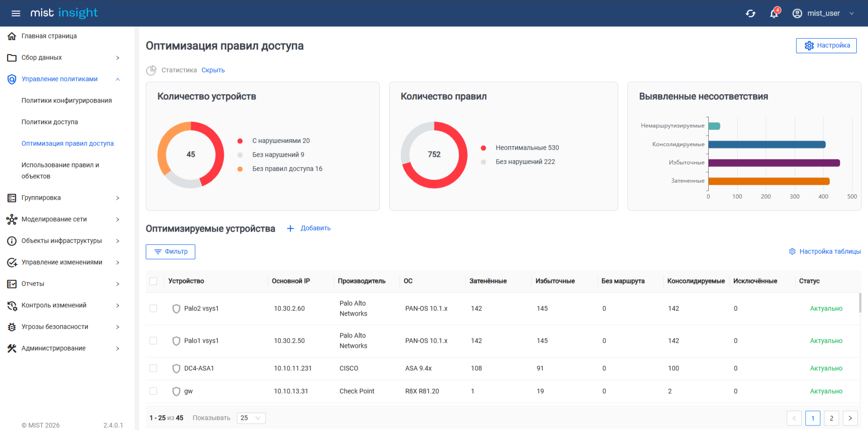Open Политики доступа menu item
The height and width of the screenshot is (430, 868).
tap(50, 122)
